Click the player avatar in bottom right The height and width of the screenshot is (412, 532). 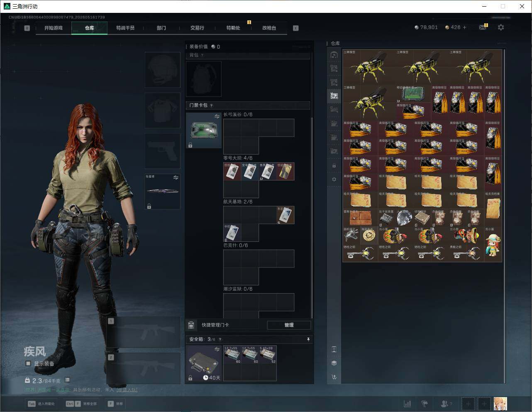point(500,404)
